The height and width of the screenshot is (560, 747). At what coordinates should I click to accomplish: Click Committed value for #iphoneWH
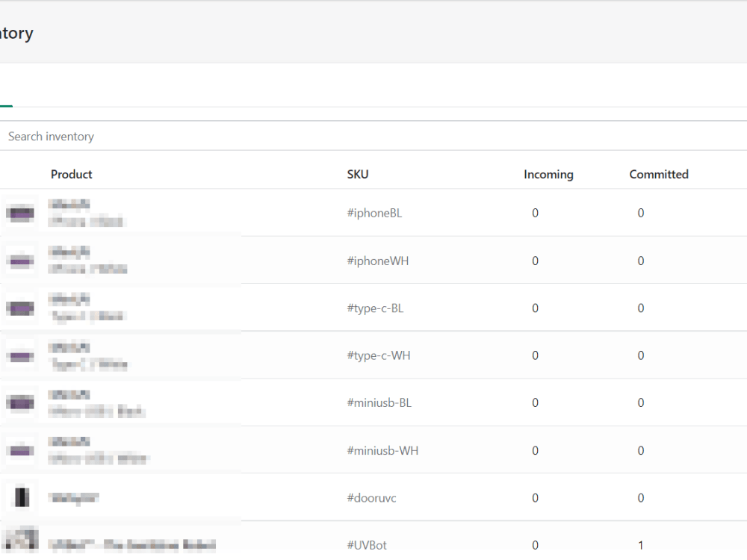[x=641, y=261]
